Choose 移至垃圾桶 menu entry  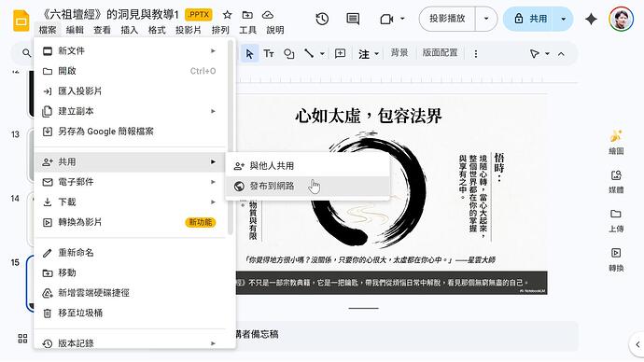130,313
